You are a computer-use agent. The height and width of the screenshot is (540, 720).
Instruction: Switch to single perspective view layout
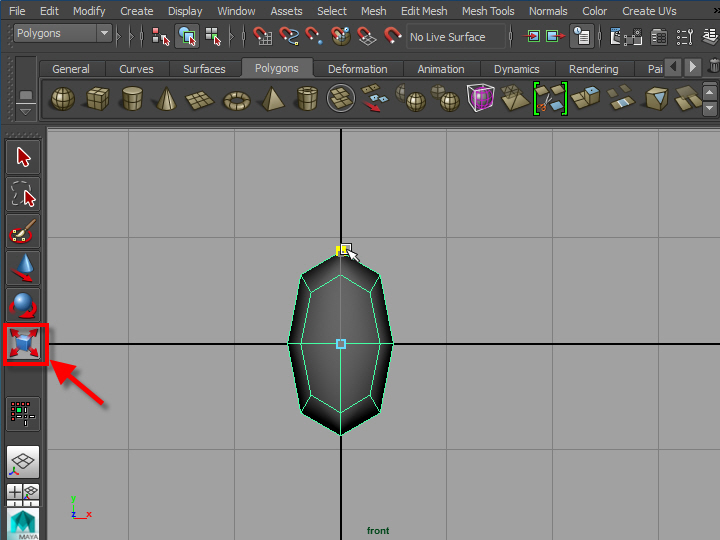coord(24,462)
